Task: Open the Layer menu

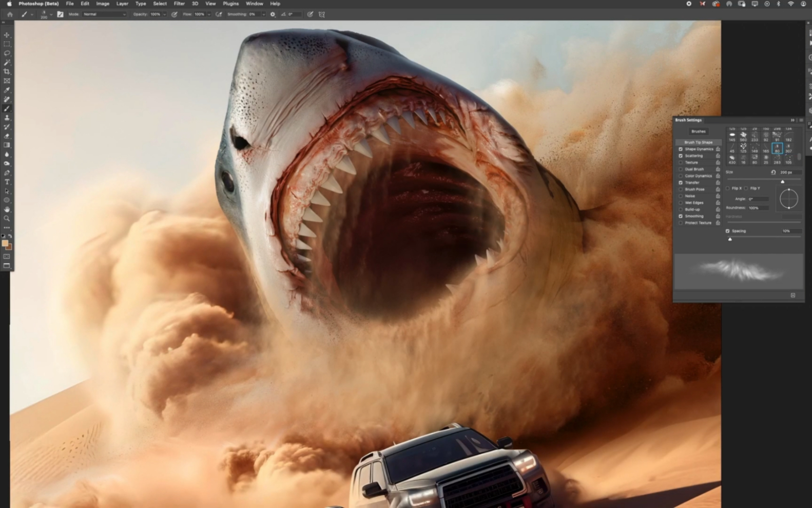Action: [x=122, y=4]
